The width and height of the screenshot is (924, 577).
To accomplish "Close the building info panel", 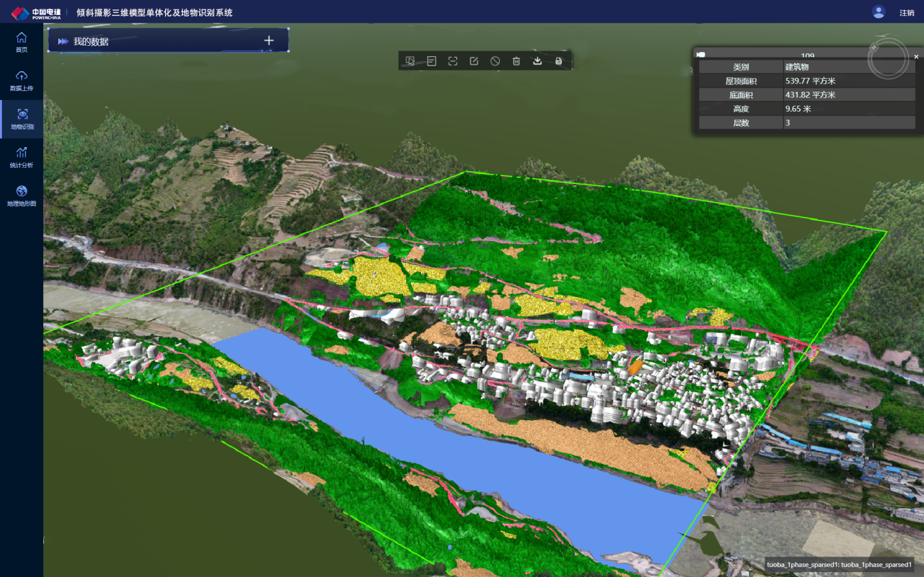I will [x=916, y=57].
